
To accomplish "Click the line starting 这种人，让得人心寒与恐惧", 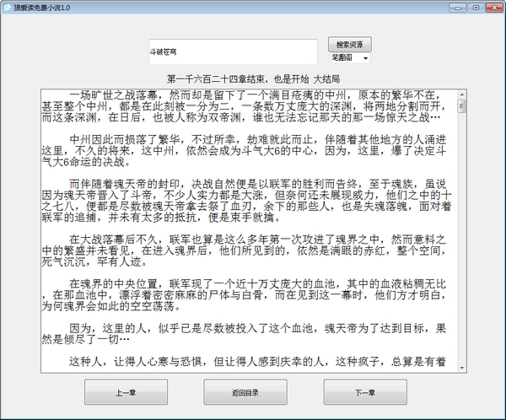I will click(257, 361).
